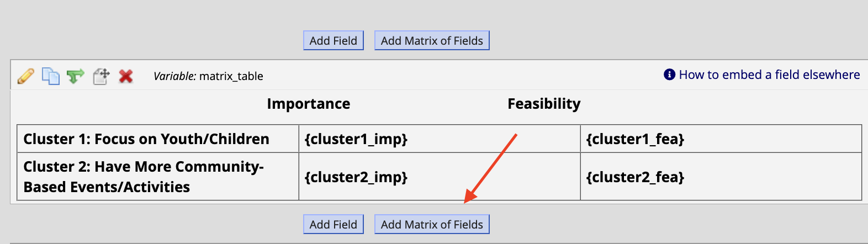
Task: Select the move field icon
Action: coord(101,76)
